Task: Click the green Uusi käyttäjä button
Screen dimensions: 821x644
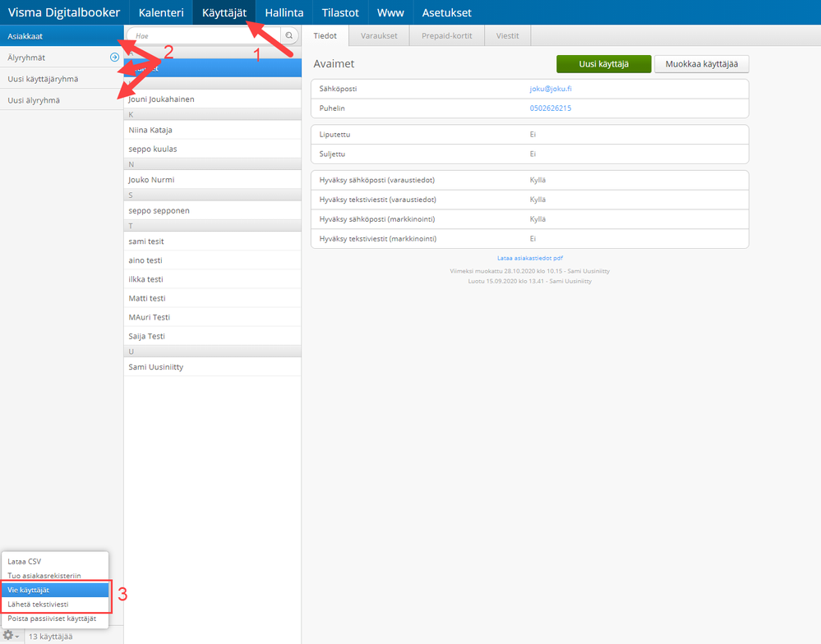Action: [604, 64]
